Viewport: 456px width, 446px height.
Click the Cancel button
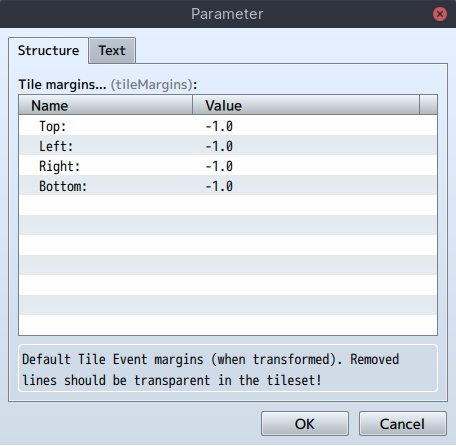pyautogui.click(x=402, y=424)
